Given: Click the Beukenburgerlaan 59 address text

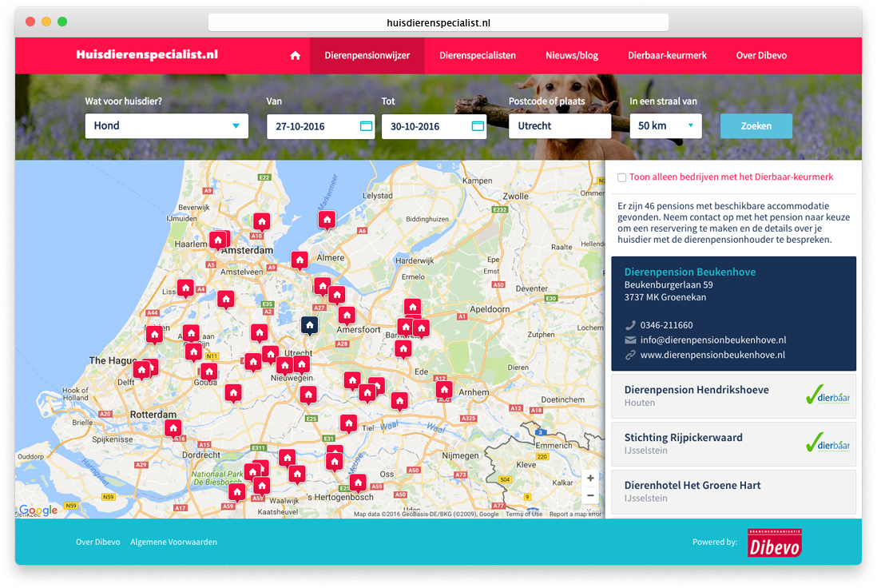Looking at the screenshot, I should 669,284.
